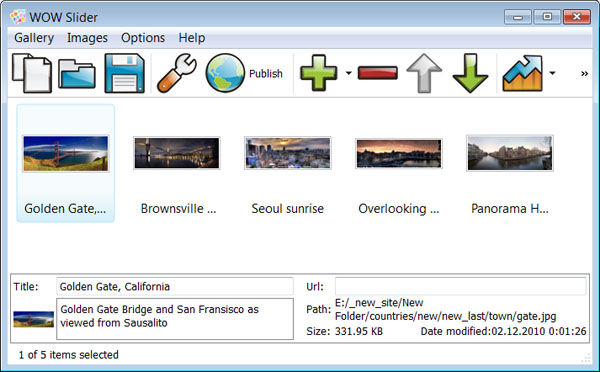Click the Title field with Golden Gate, California
Screen dimensions: 600x372
point(175,286)
